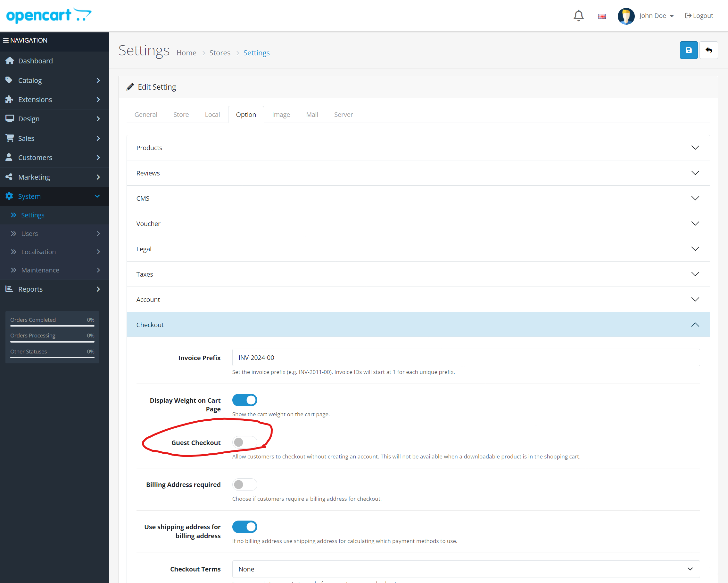This screenshot has width=728, height=583.
Task: Expand the Extensions menu arrow
Action: 98,100
